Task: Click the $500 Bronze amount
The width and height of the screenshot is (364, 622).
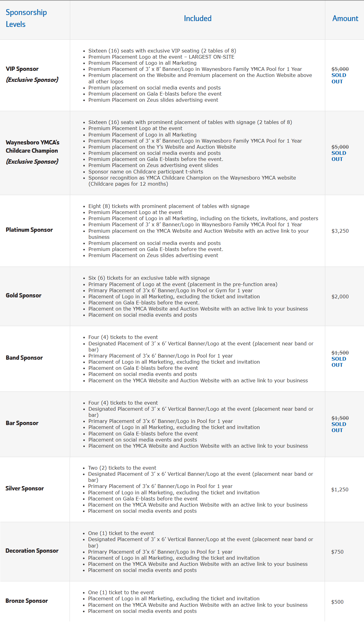Action: (337, 602)
